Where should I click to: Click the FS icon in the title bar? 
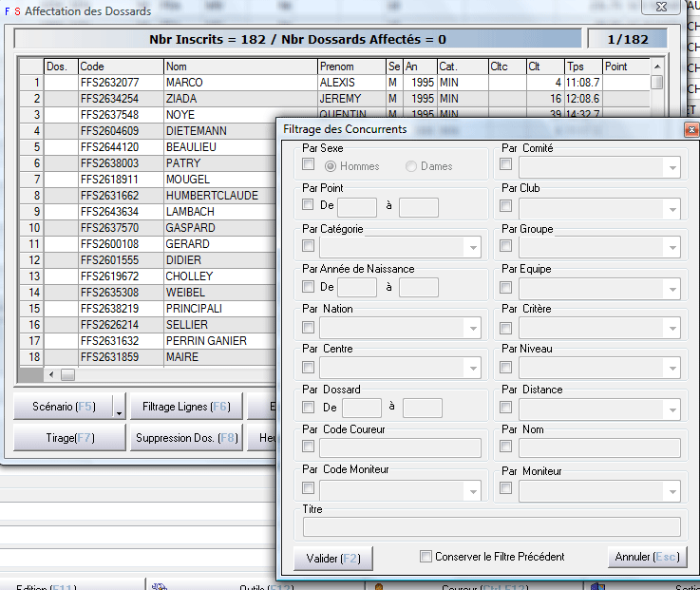pos(11,11)
